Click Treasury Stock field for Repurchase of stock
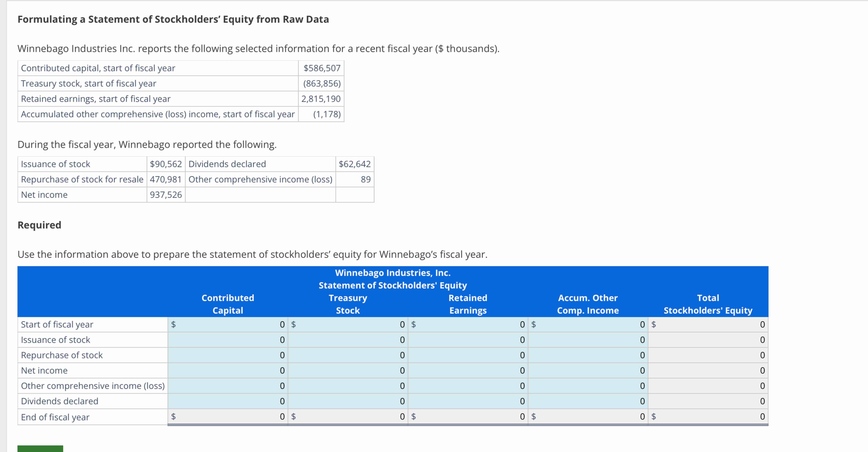This screenshot has height=452, width=868. pyautogui.click(x=348, y=355)
